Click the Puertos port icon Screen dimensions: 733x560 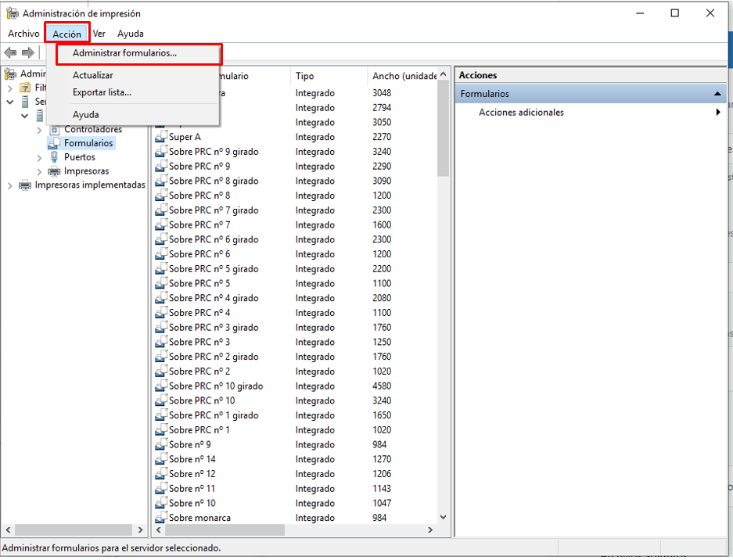pos(54,157)
